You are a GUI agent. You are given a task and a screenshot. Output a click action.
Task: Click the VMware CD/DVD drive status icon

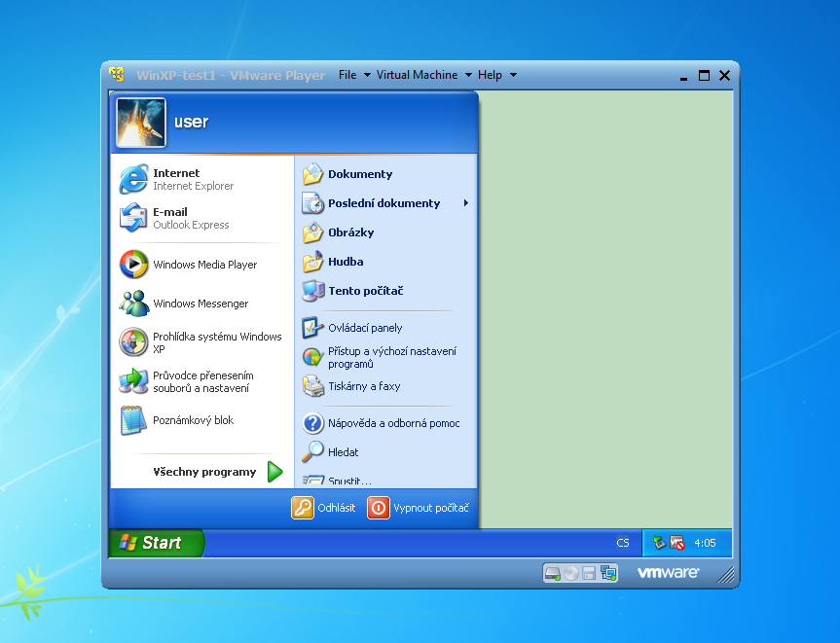click(x=571, y=573)
